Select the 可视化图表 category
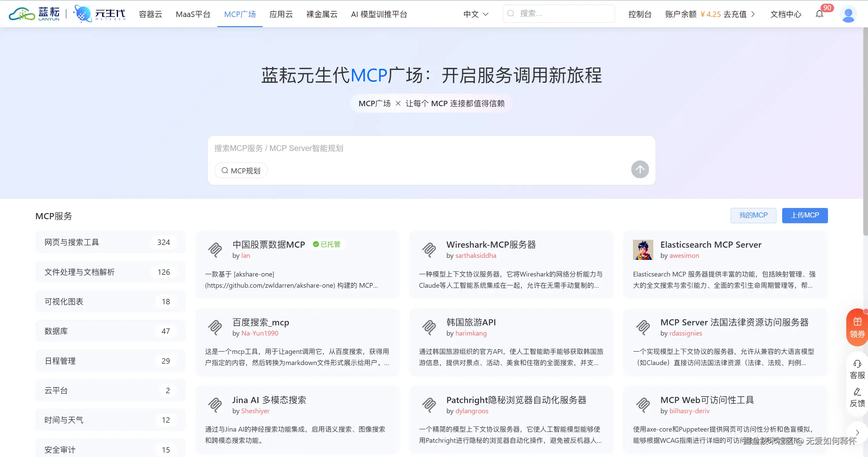 coord(111,302)
